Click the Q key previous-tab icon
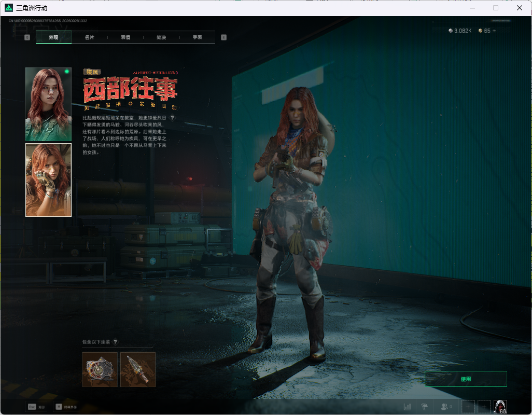 pyautogui.click(x=27, y=37)
